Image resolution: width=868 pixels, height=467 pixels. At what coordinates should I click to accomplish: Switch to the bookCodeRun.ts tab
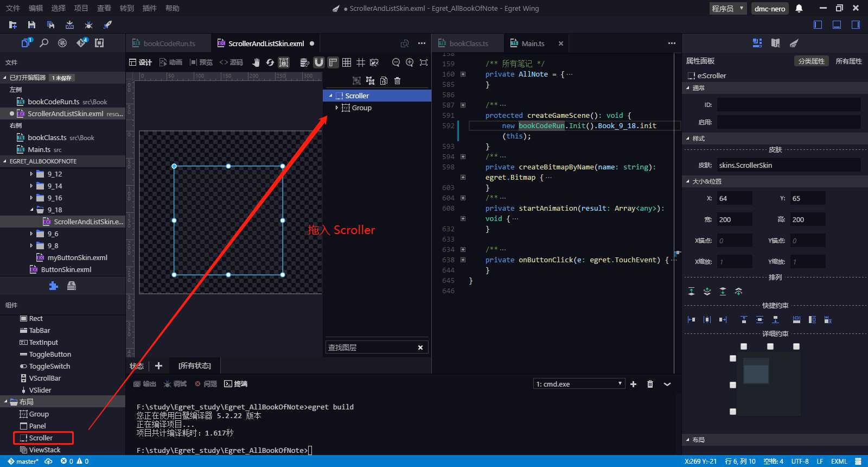tap(169, 43)
